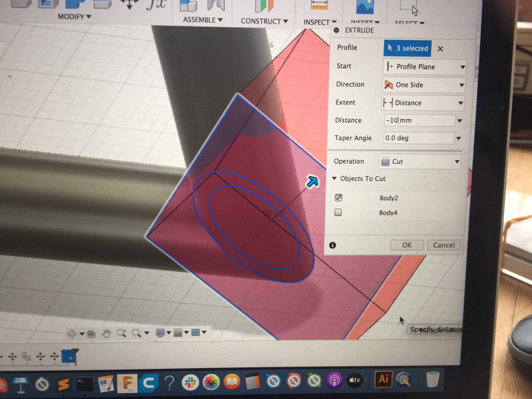Select the Orbit navigation tool
This screenshot has width=532, height=399.
click(72, 334)
